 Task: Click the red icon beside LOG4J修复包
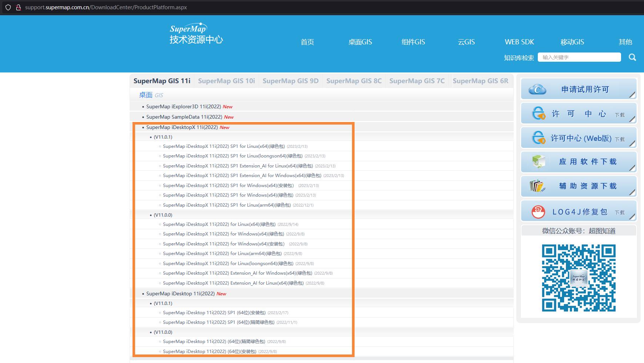point(538,212)
